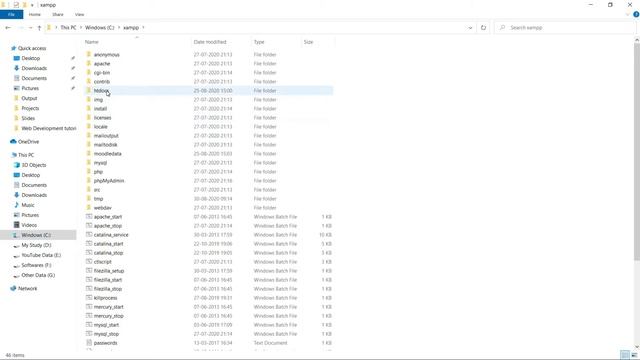Select the catalina_service batch file icon
640x360 pixels.
(89, 234)
